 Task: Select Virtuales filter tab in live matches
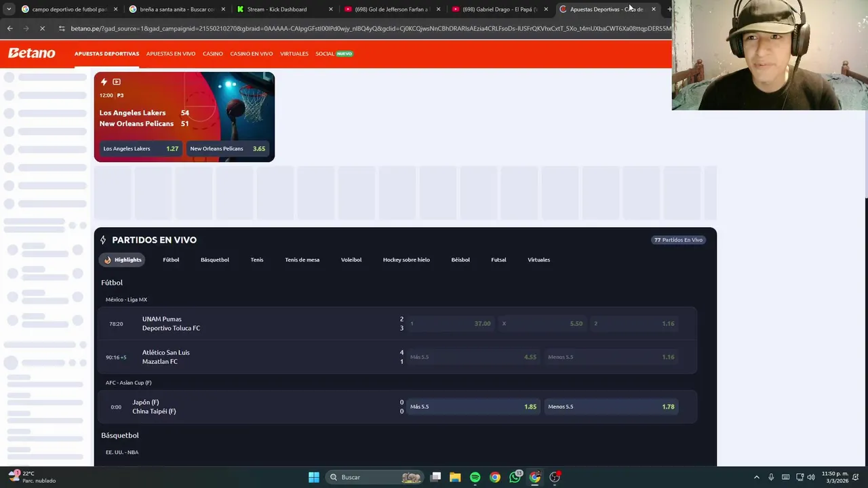[x=539, y=260]
